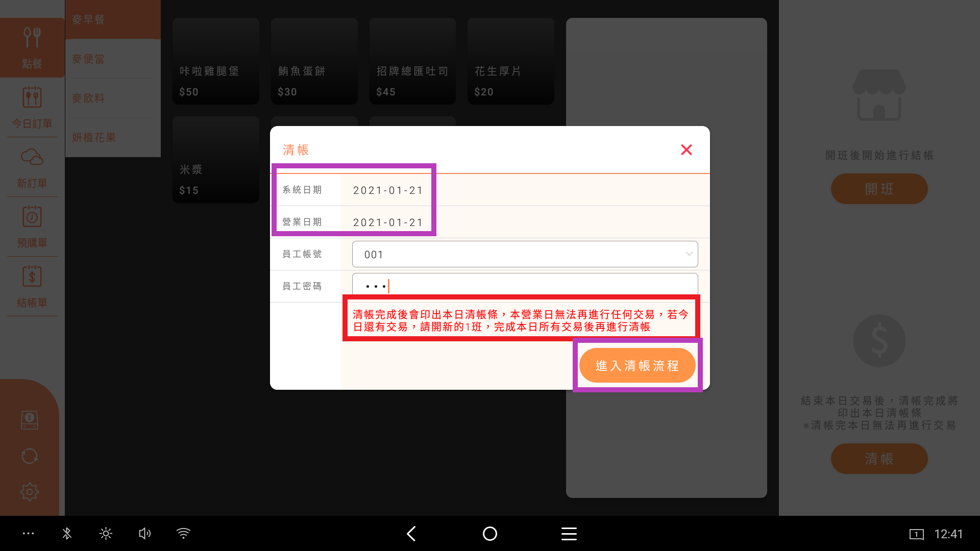Click the refresh sync icon
Viewport: 980px width, 551px height.
[30, 456]
